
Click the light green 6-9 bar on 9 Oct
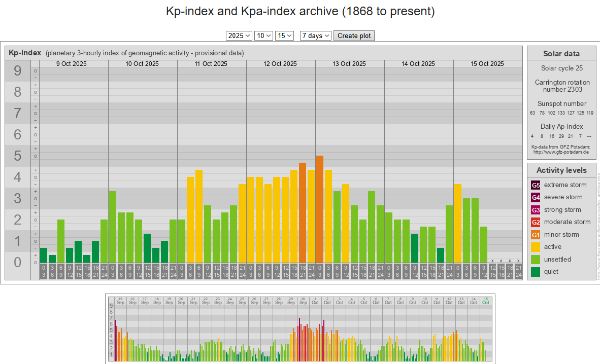pyautogui.click(x=61, y=241)
